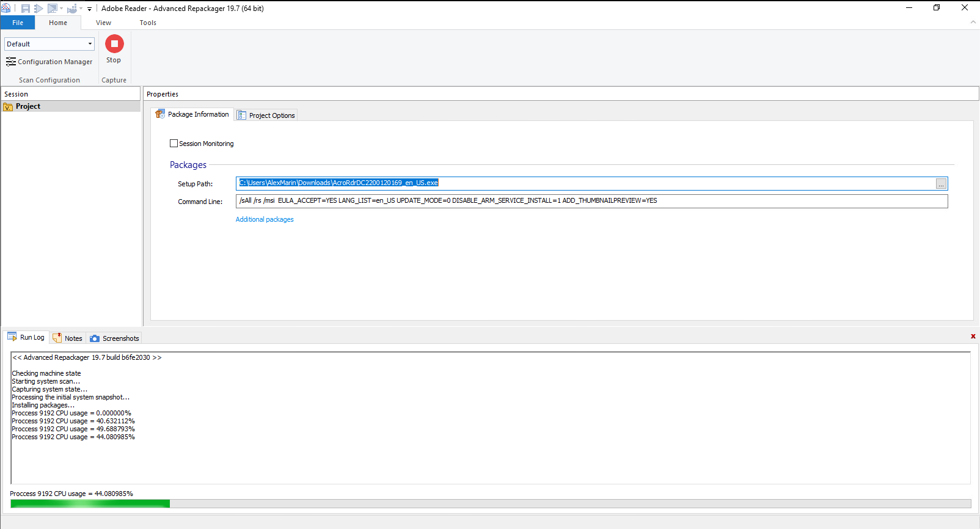980x529 pixels.
Task: Click 'Checking machine state' log line
Action: point(46,373)
